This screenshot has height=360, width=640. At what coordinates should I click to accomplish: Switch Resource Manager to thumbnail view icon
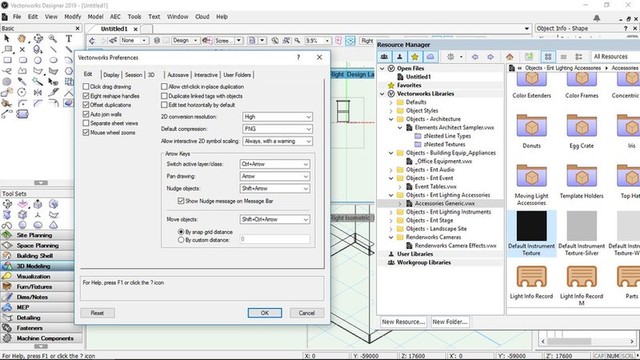point(548,57)
